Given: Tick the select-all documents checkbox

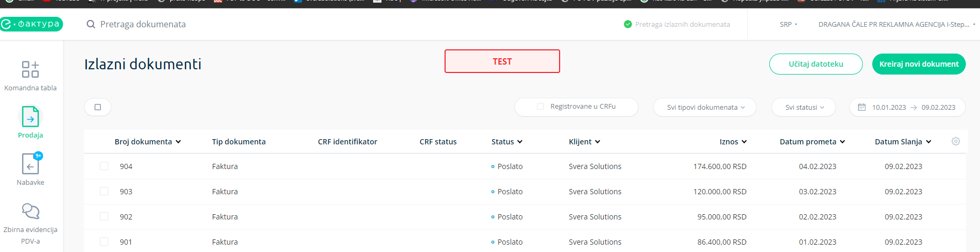Looking at the screenshot, I should pos(98,107).
